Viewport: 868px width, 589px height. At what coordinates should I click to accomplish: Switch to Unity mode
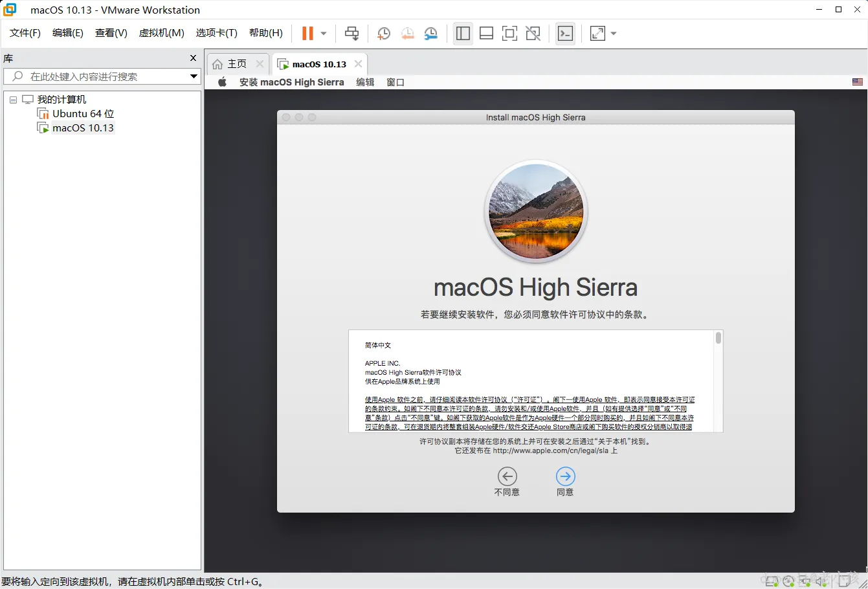[x=533, y=33]
